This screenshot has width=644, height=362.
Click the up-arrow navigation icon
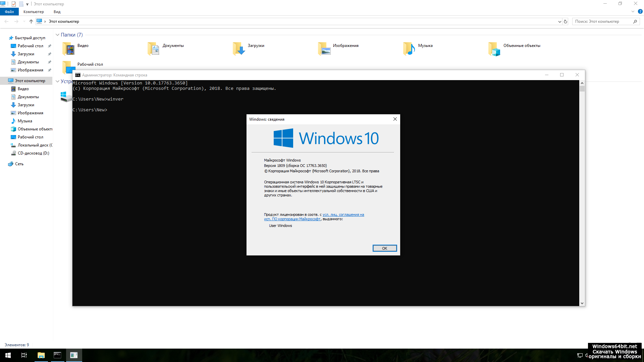tap(31, 21)
